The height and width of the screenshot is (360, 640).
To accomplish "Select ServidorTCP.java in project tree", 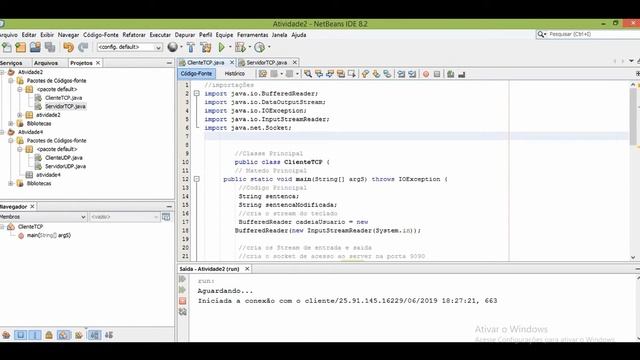I will click(x=65, y=107).
